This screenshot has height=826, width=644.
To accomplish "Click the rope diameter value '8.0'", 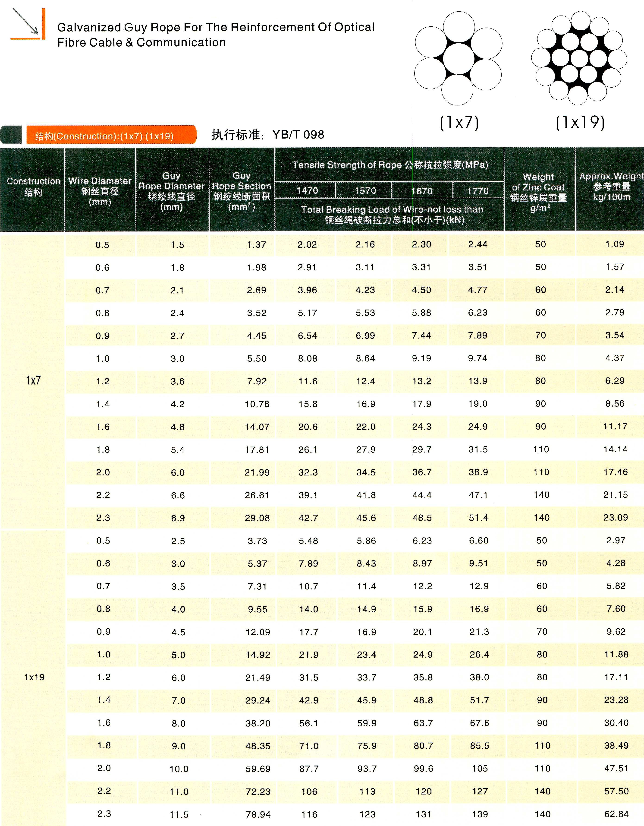I will (x=178, y=724).
